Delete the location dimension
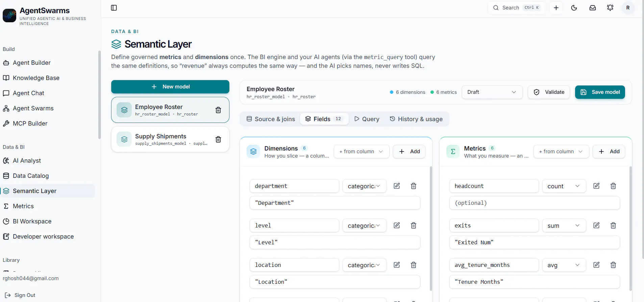Viewport: 644px width, 302px height. (x=414, y=265)
